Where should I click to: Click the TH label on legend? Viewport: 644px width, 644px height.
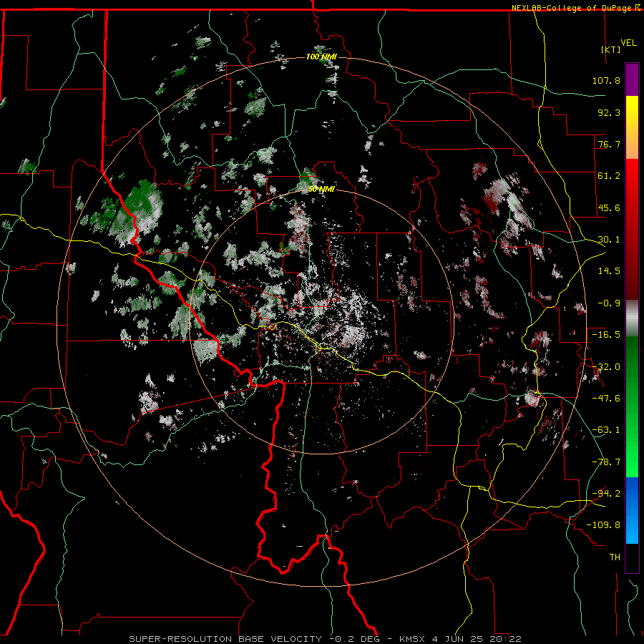(x=615, y=557)
